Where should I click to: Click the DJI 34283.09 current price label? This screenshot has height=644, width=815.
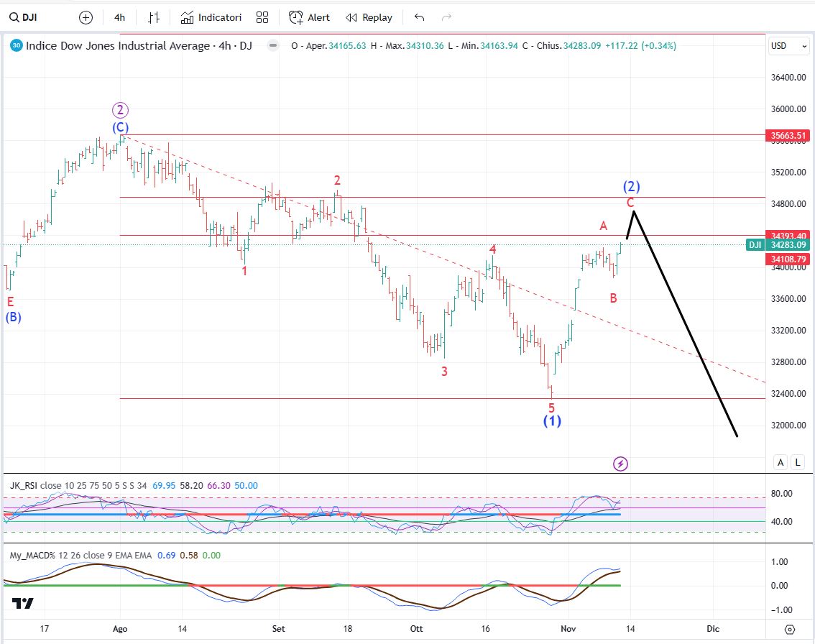[778, 245]
